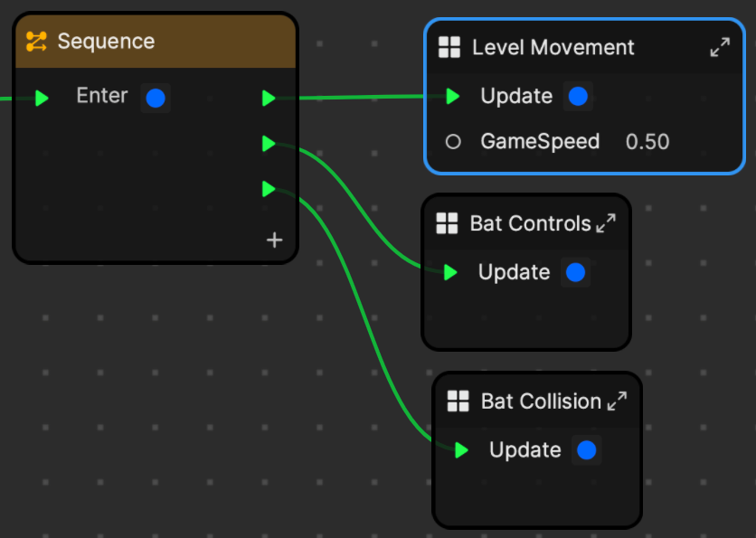Expand the Bat Controls node
756x538 pixels.
tap(606, 223)
